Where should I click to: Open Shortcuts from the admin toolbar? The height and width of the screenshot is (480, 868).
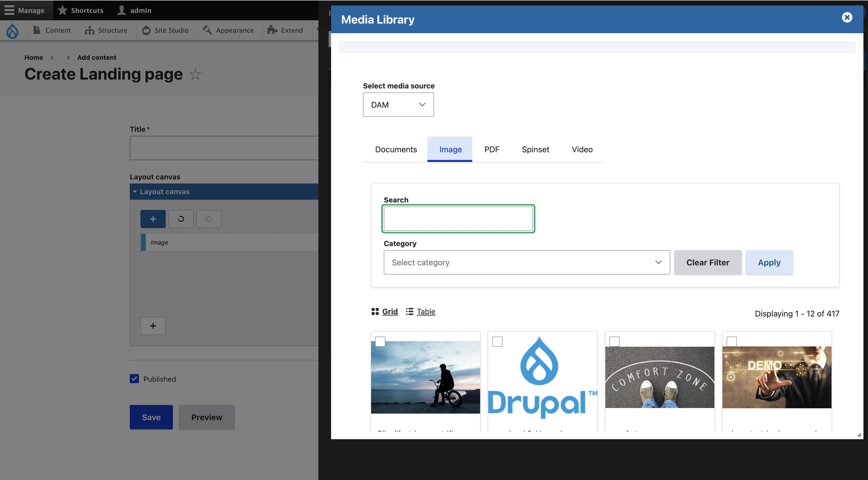(81, 10)
